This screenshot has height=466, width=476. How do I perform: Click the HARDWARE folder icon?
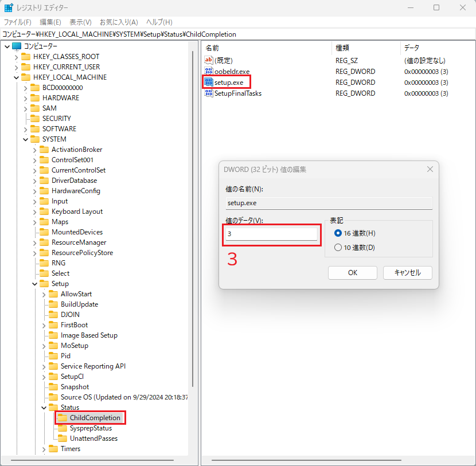(x=35, y=98)
